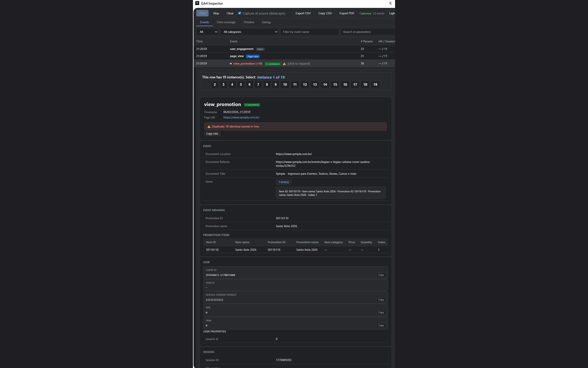Open the All categories dropdown
Screen dimensions: 588x368
coord(249,32)
